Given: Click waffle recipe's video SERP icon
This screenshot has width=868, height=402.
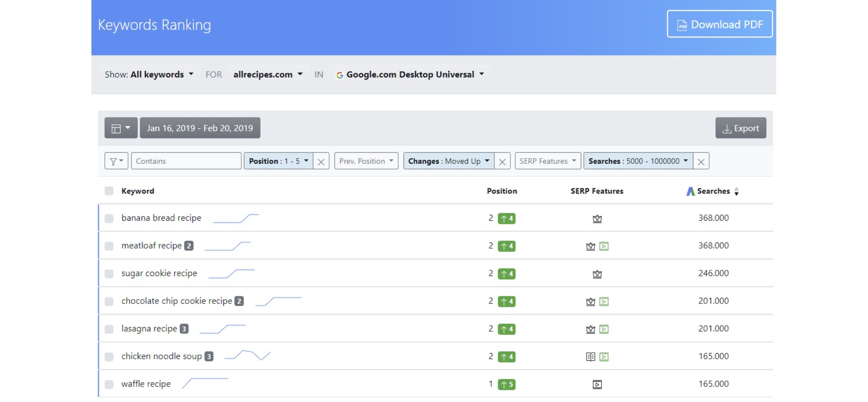Looking at the screenshot, I should coord(597,384).
